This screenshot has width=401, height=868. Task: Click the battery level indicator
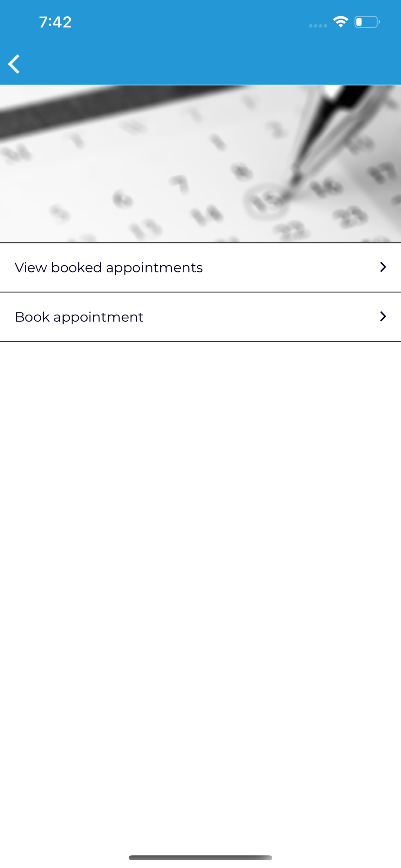367,22
